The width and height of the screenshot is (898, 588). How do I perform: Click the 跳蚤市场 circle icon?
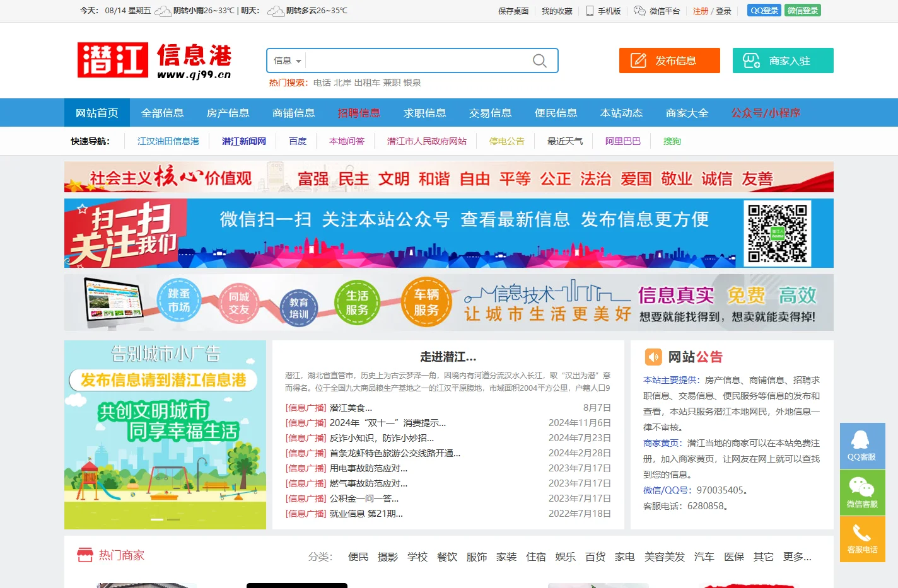[179, 301]
